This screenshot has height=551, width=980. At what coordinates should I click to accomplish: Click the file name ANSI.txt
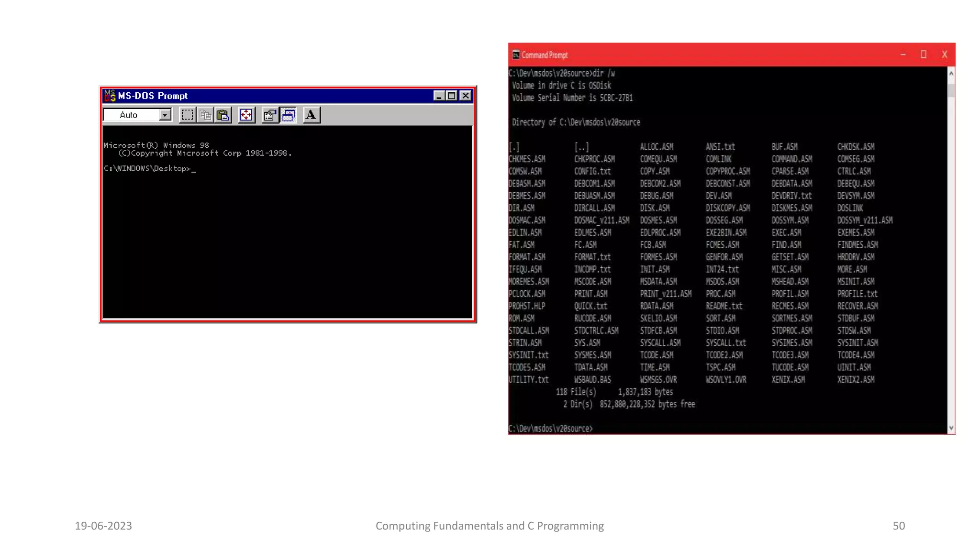click(720, 147)
